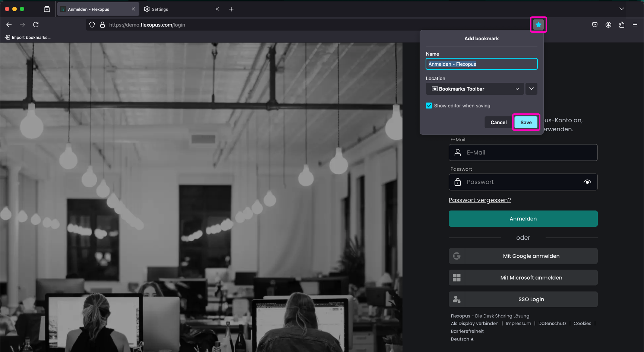
Task: Click the site security padlock icon
Action: click(102, 25)
